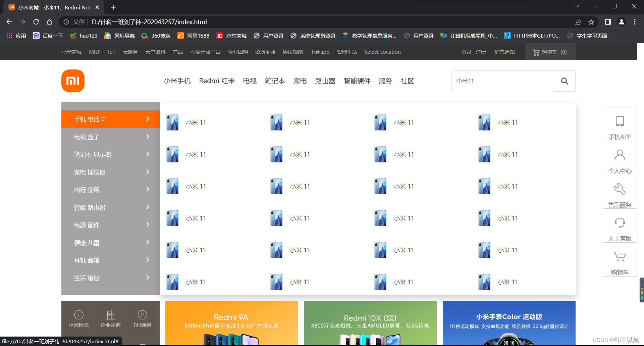Click Select Location in top bar
The width and height of the screenshot is (644, 346).
(383, 52)
